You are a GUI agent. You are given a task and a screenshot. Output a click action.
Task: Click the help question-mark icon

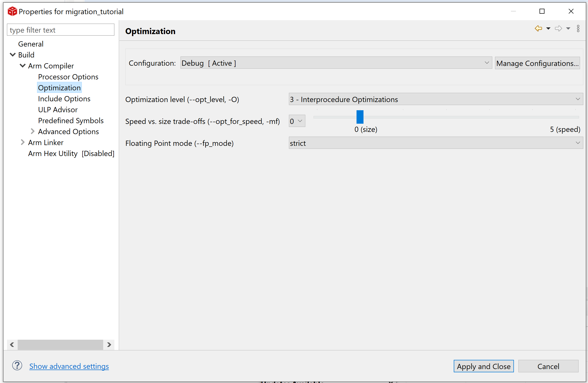(x=17, y=366)
